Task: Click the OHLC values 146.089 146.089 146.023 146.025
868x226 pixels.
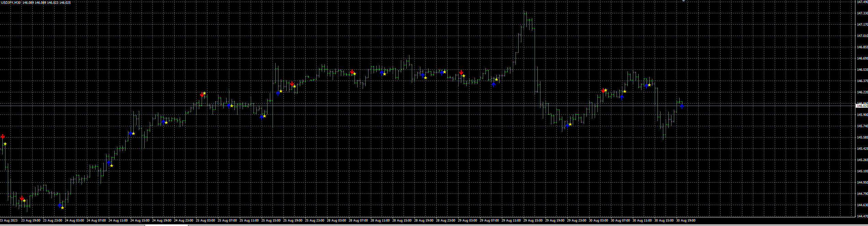Action: coord(47,3)
